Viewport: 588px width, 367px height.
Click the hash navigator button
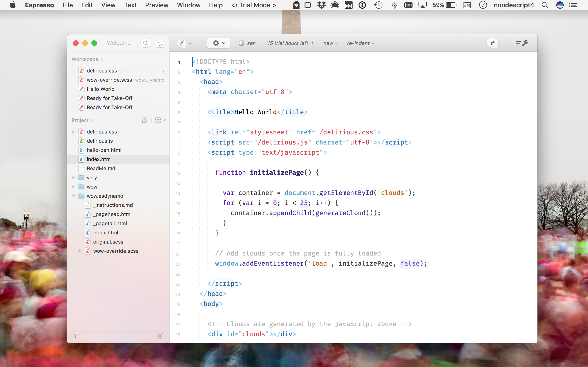click(492, 43)
